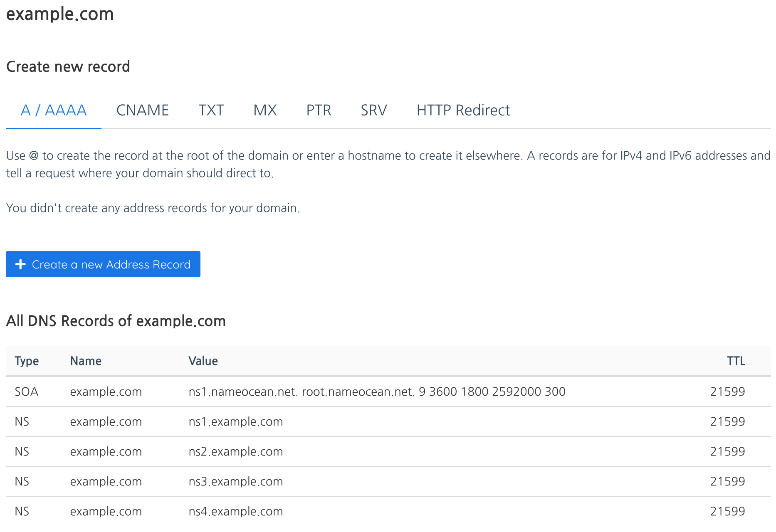
Task: Switch to the PTR record tab
Action: pyautogui.click(x=319, y=110)
